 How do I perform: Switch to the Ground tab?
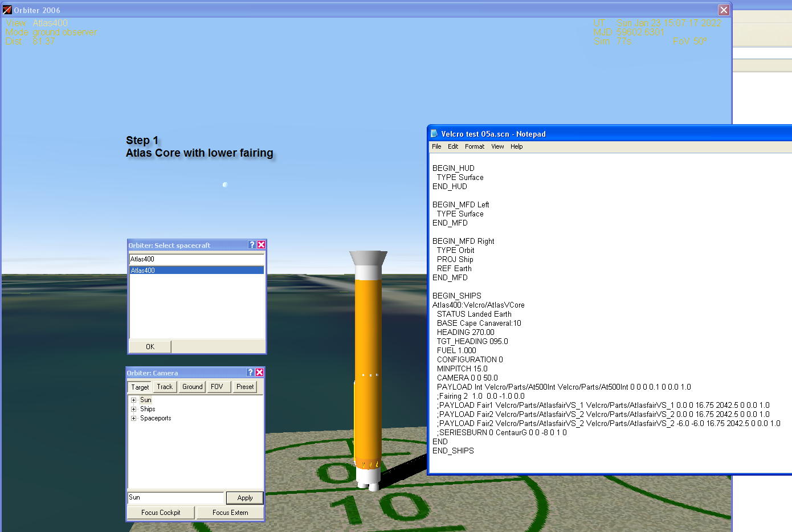[x=192, y=387]
